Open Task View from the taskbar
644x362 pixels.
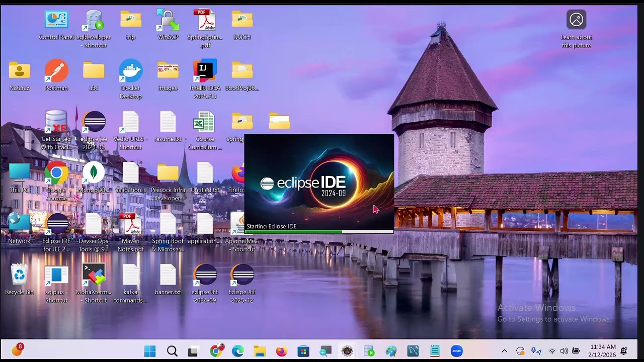[193, 351]
